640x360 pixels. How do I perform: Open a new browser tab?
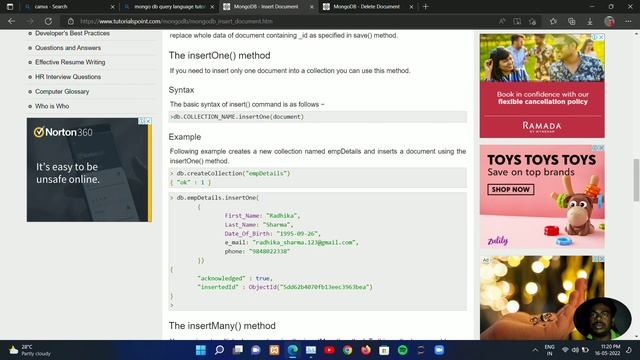(x=425, y=7)
